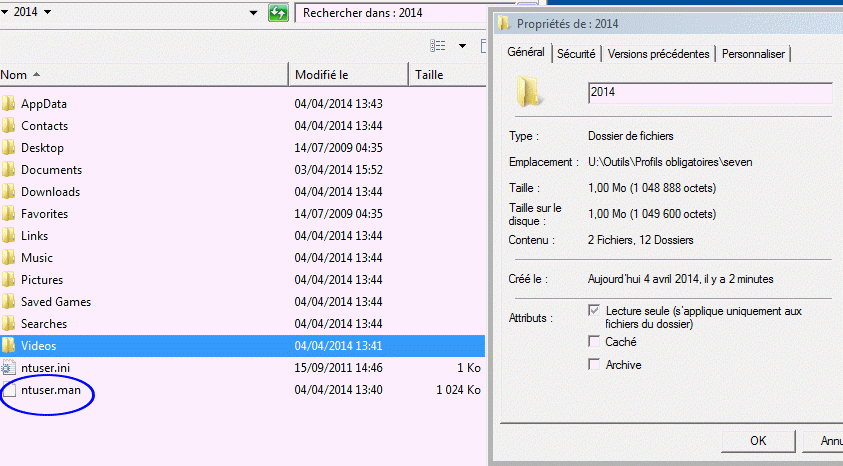Click the ntuser.ini file name

click(46, 368)
